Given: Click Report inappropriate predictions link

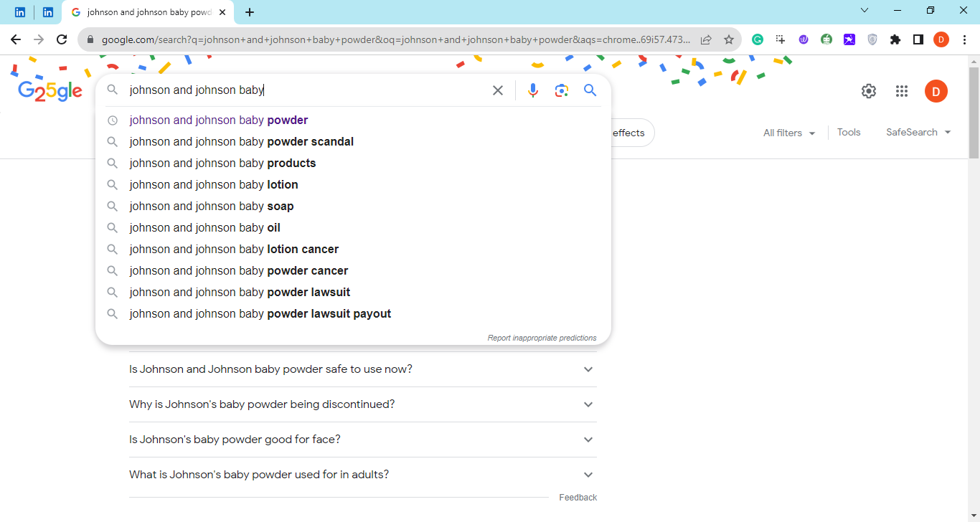Looking at the screenshot, I should pyautogui.click(x=542, y=338).
